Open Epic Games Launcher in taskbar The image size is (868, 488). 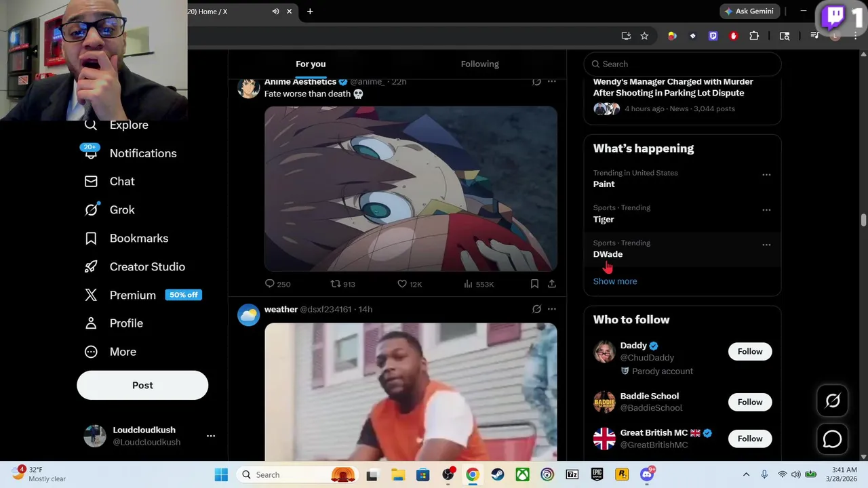(597, 474)
